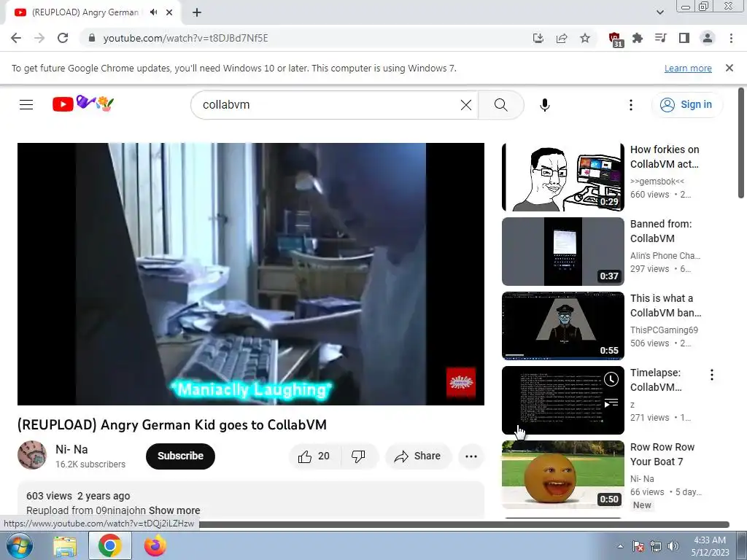747x560 pixels.
Task: Open the Windows Start menu
Action: click(x=20, y=545)
